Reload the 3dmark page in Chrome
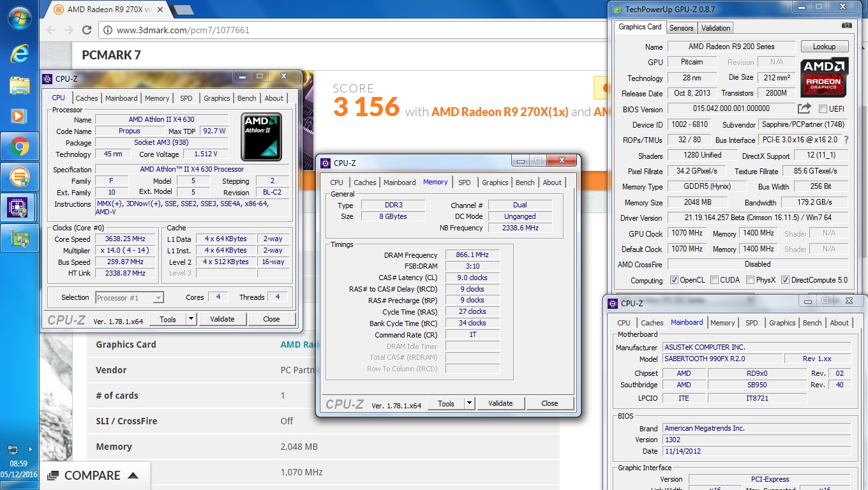 coord(87,30)
